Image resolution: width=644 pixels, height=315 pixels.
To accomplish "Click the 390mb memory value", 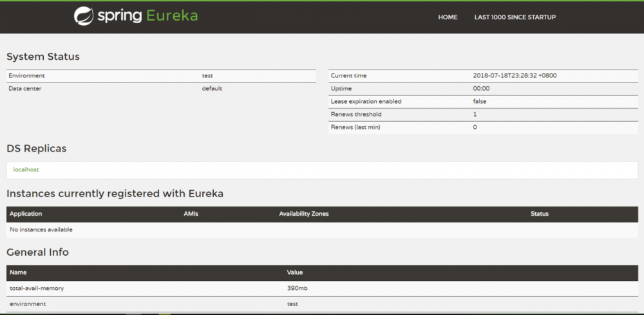I will (298, 289).
